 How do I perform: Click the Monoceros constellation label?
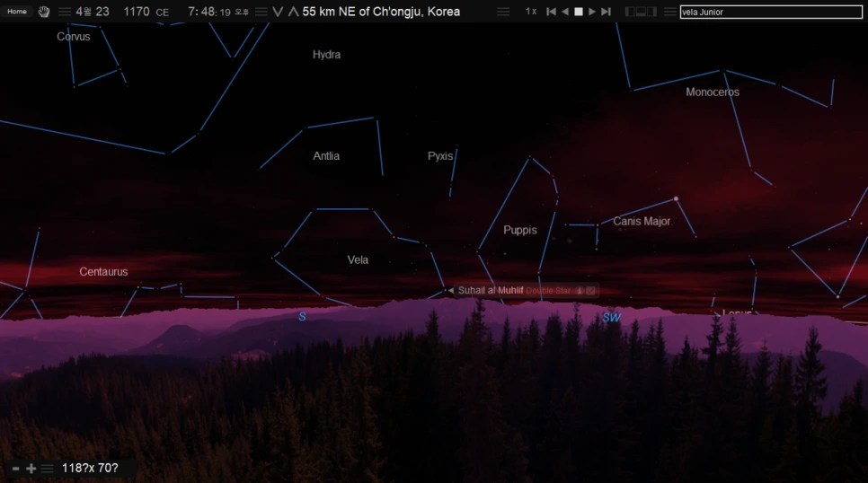tap(713, 92)
